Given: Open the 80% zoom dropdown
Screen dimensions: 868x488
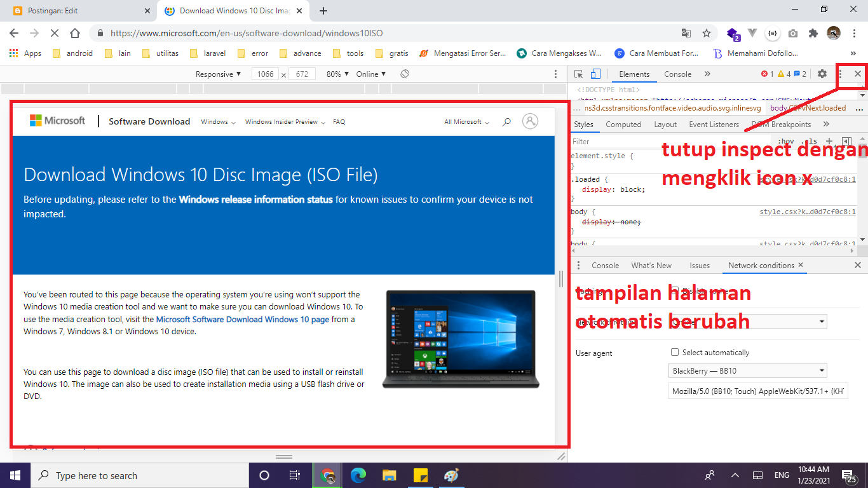Looking at the screenshot, I should (x=337, y=74).
